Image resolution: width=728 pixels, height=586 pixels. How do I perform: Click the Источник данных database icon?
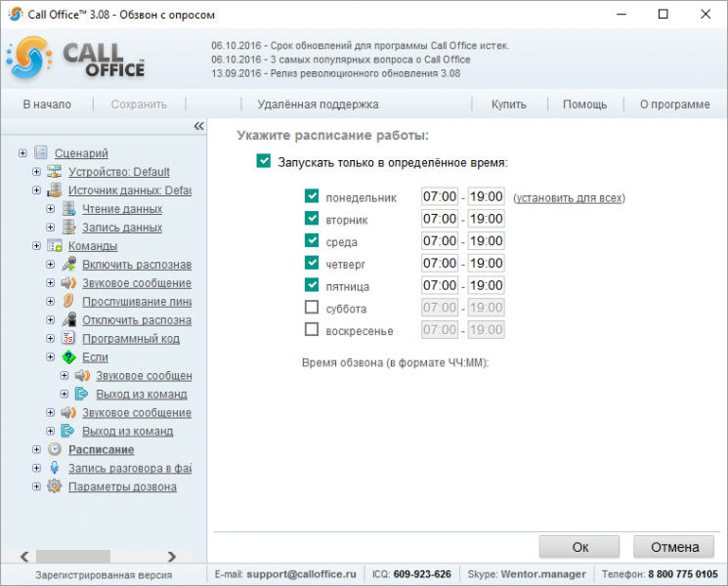(55, 189)
